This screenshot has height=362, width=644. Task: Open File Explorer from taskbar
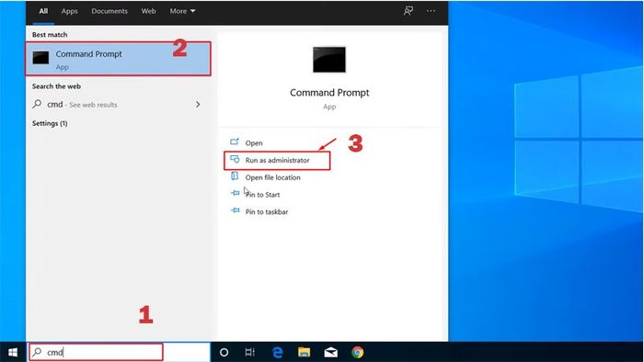(x=304, y=352)
